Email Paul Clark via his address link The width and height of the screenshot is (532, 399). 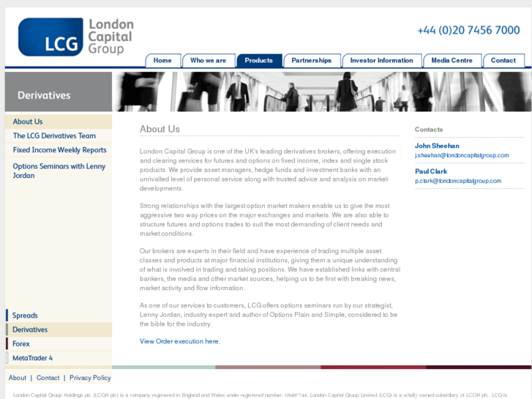(x=458, y=181)
